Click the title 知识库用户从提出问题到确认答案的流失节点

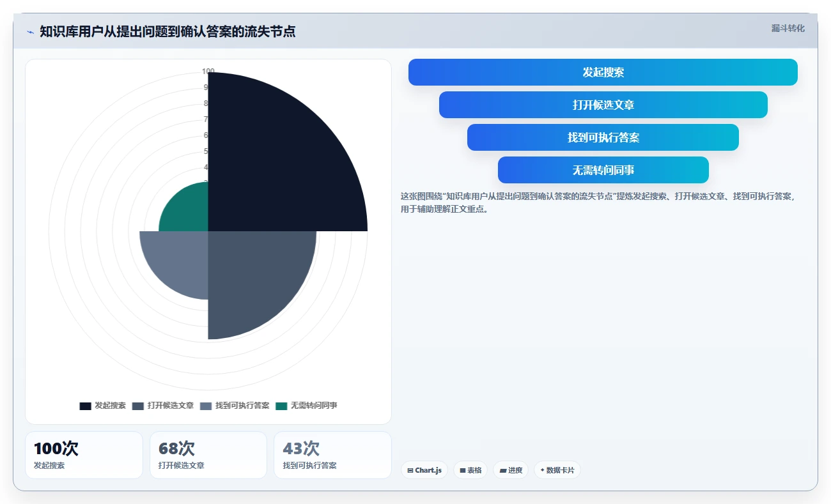coord(167,32)
